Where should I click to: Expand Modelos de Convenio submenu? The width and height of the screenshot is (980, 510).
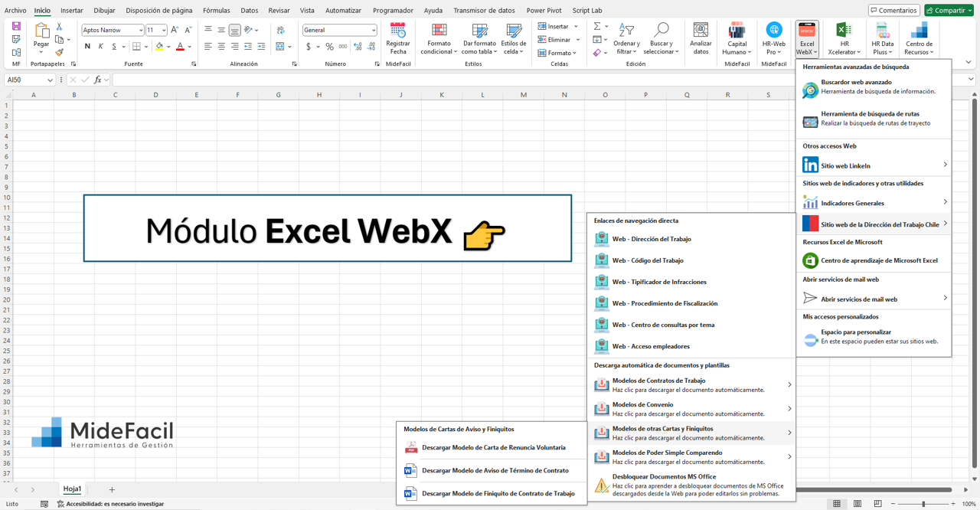pos(789,409)
